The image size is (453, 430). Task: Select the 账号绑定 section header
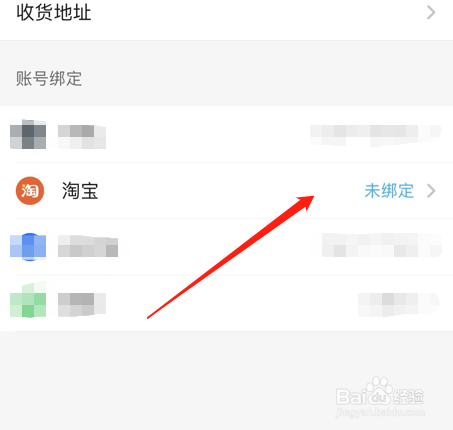tap(49, 79)
